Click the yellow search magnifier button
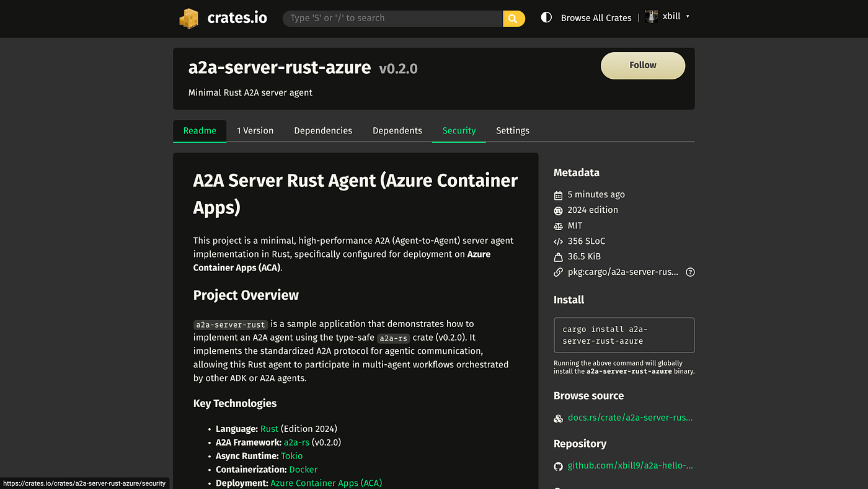This screenshot has width=868, height=489. click(513, 19)
